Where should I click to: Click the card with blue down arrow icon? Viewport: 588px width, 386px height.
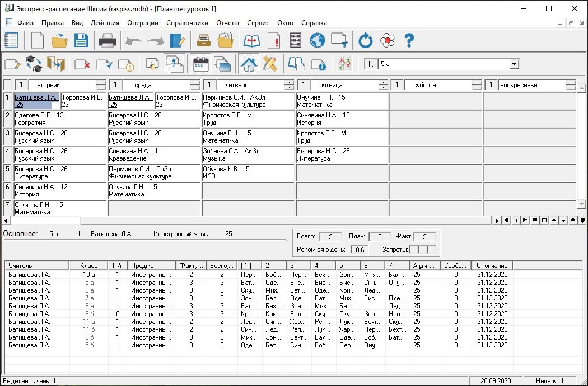[x=339, y=40]
